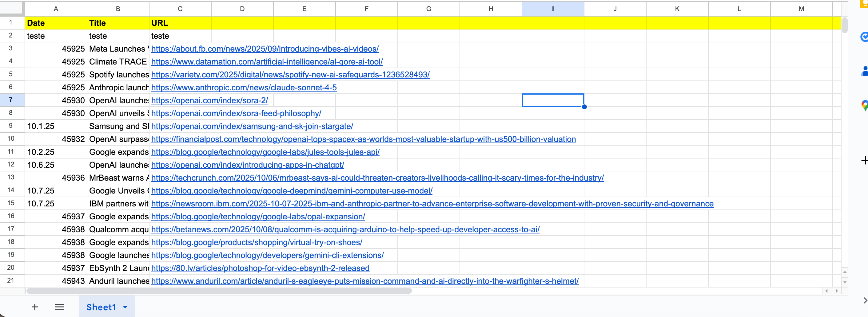The height and width of the screenshot is (317, 868).
Task: Click the vertical scrollbar thumb
Action: point(845,25)
